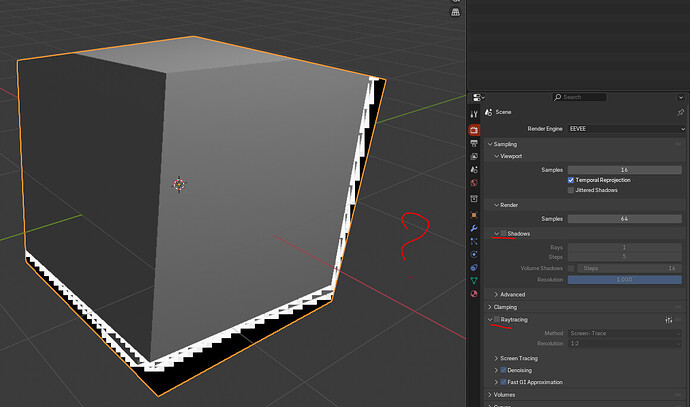The height and width of the screenshot is (407, 690).
Task: Expand the Fast GI Approximation arrow
Action: click(x=496, y=382)
